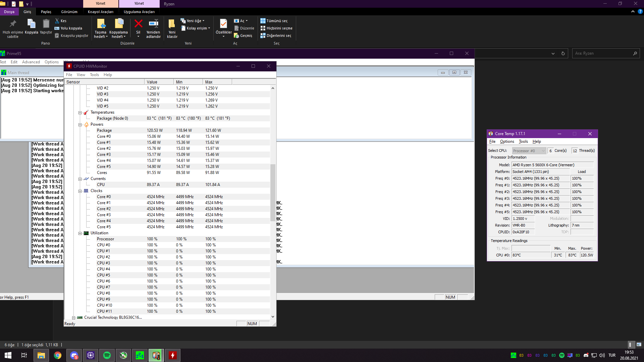Select the 'Crucial Technology BL8G36C16...' tree item

pyautogui.click(x=113, y=317)
